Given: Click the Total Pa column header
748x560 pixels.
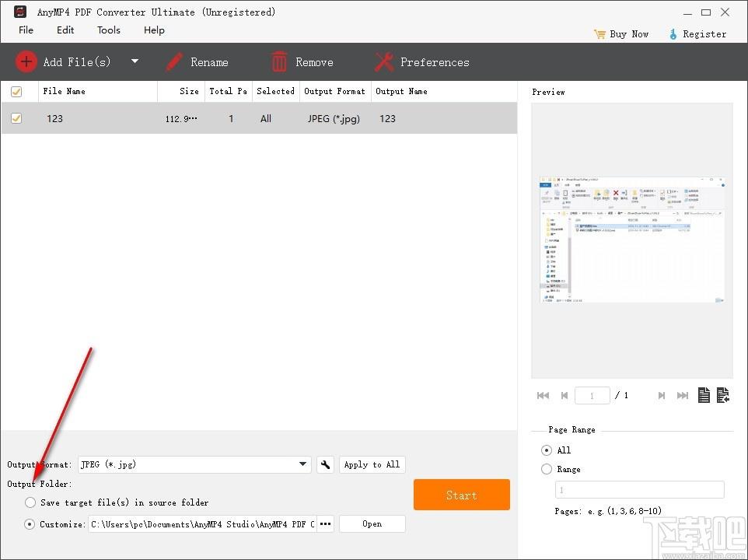Looking at the screenshot, I should (228, 91).
